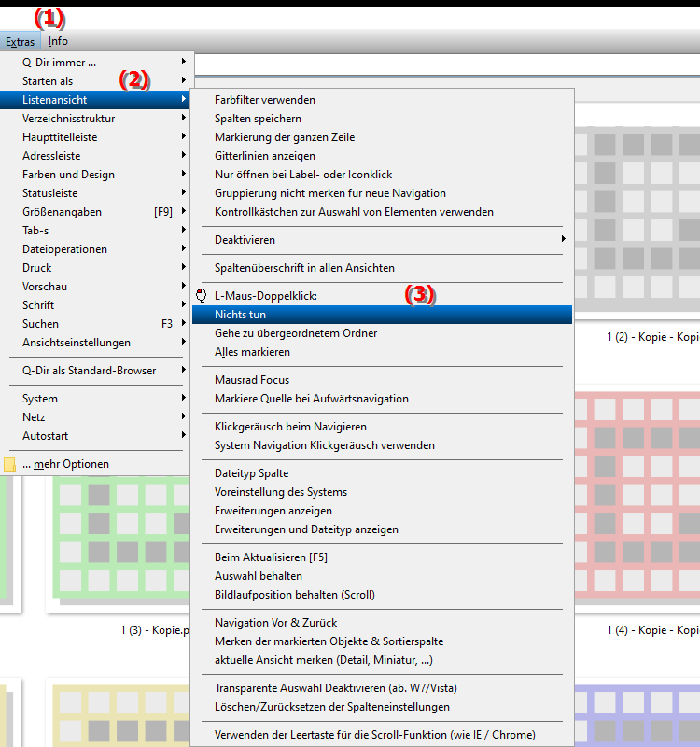The height and width of the screenshot is (747, 700).
Task: Toggle 'Spalten speichern' option
Action: 382,119
